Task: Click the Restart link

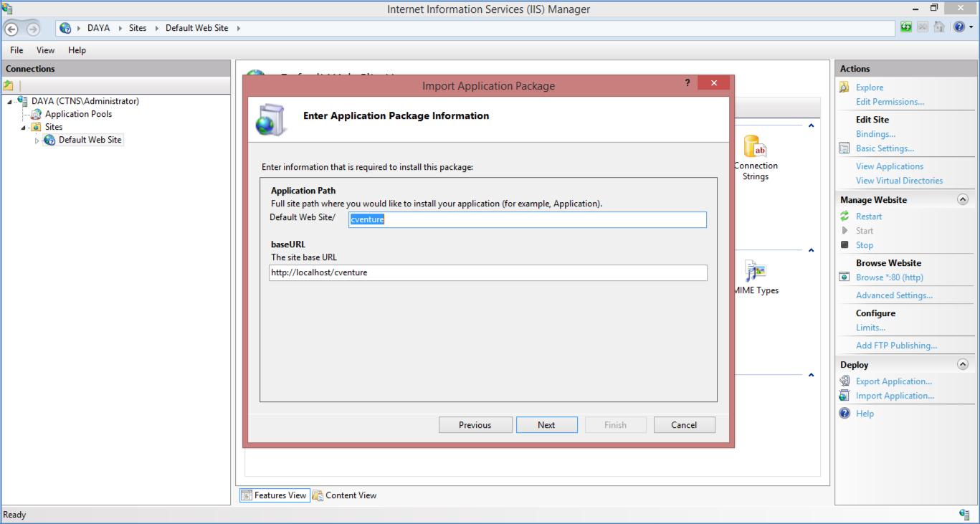Action: (869, 216)
